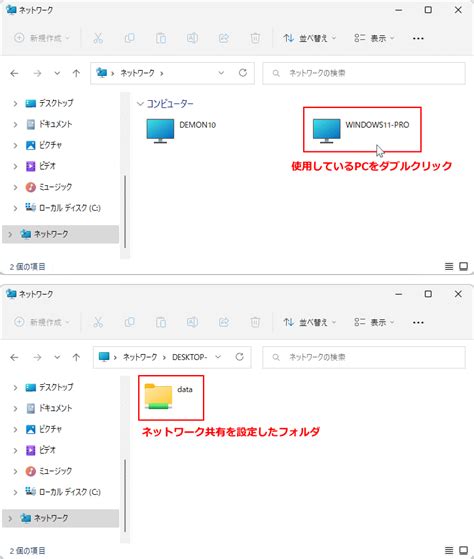474x559 pixels.
Task: Click Copy icon in upper window toolbar
Action: (129, 38)
